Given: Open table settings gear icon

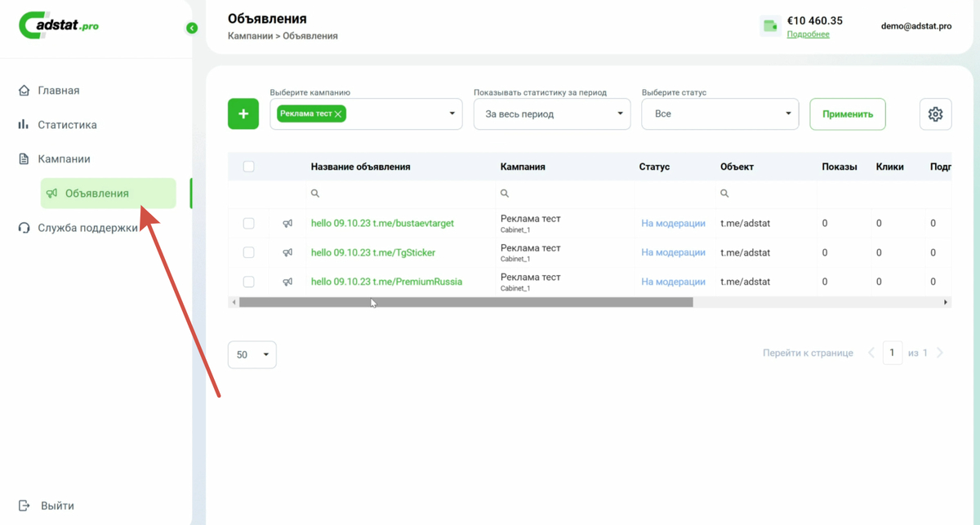Looking at the screenshot, I should click(935, 114).
